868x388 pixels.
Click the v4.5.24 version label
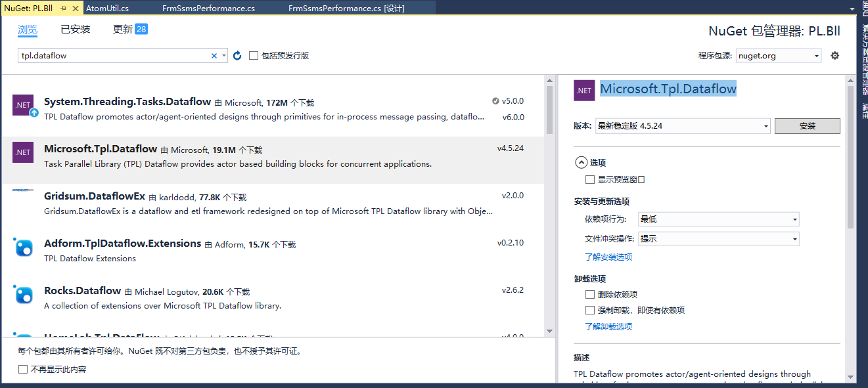[511, 148]
